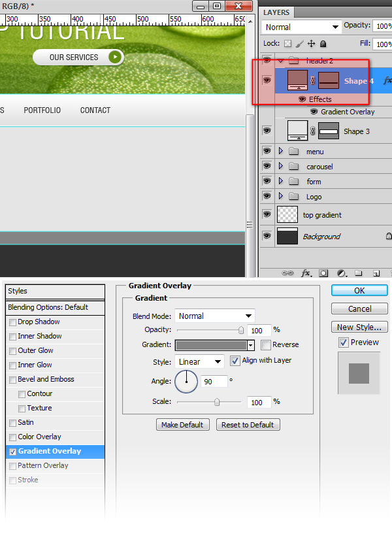Select the Pattern Overlay style
This screenshot has height=549, width=392.
(43, 465)
